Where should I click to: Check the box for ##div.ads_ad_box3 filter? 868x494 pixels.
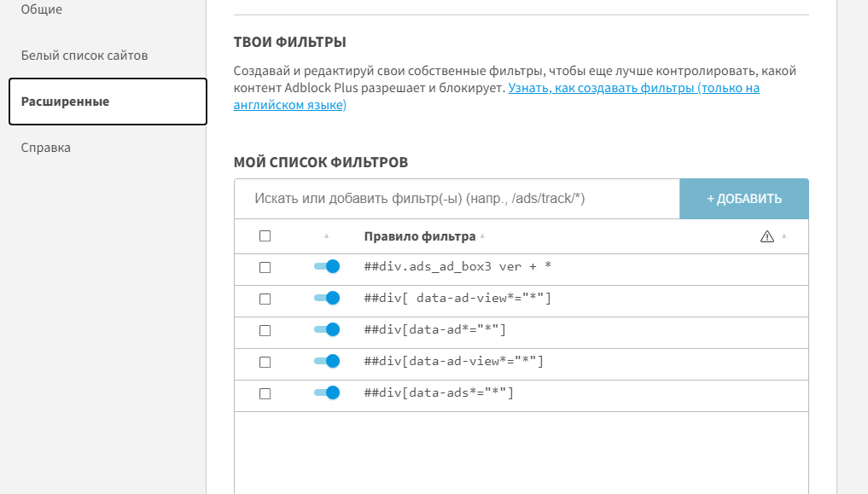tap(265, 267)
